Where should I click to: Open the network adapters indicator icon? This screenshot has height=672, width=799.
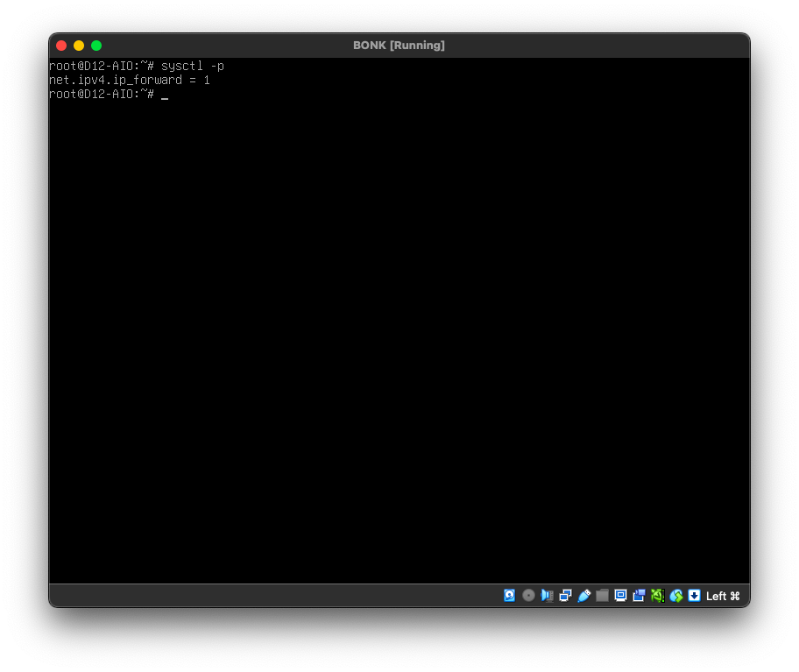[x=565, y=596]
